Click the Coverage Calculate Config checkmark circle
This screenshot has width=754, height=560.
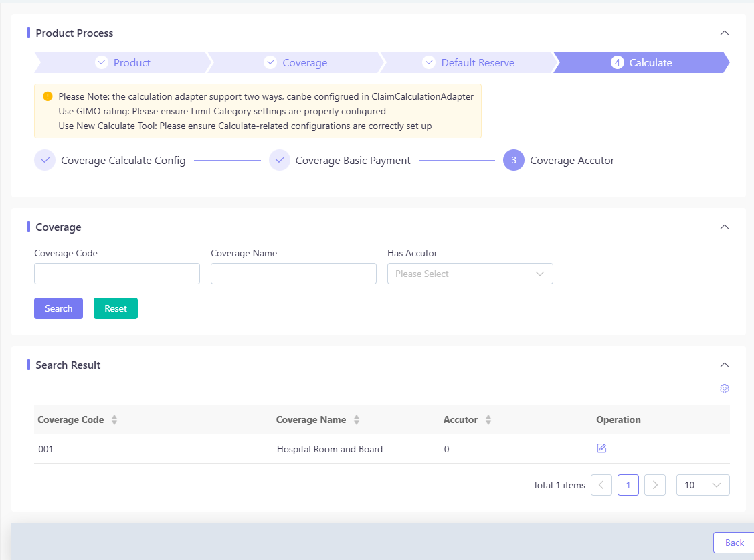point(45,160)
